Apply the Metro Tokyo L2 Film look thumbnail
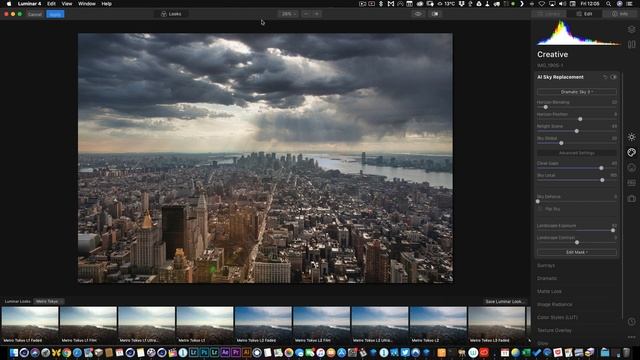Screen dimensions: 640x360 click(x=322, y=325)
